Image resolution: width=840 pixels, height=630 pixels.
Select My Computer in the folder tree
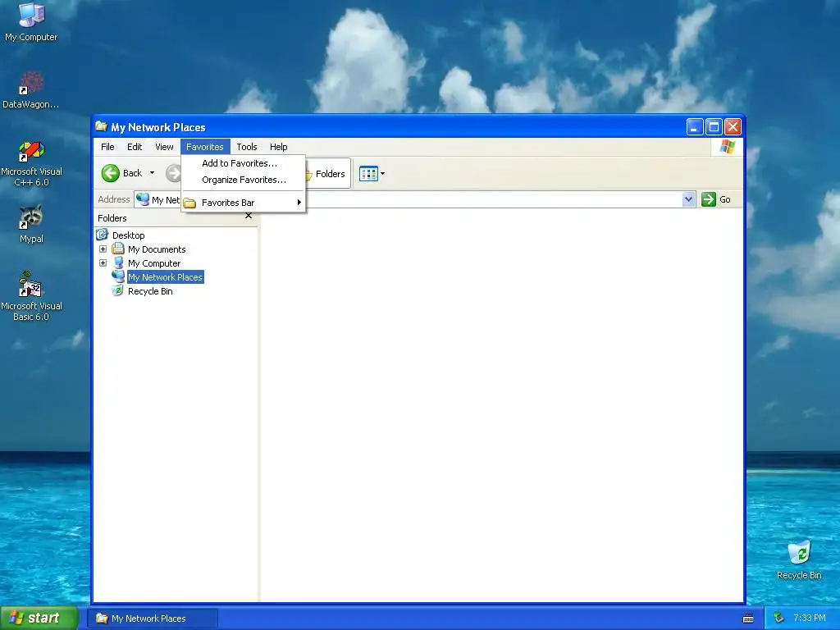[x=154, y=263]
